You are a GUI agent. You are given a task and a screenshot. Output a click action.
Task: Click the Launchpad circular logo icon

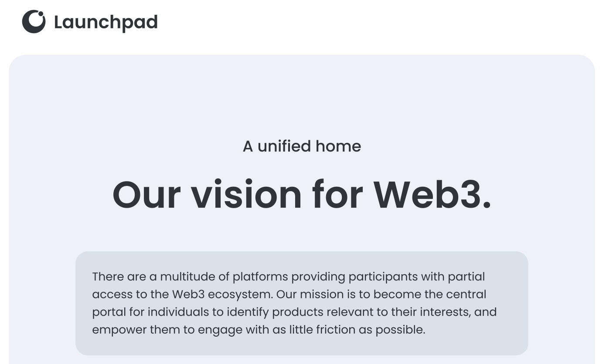pyautogui.click(x=34, y=22)
